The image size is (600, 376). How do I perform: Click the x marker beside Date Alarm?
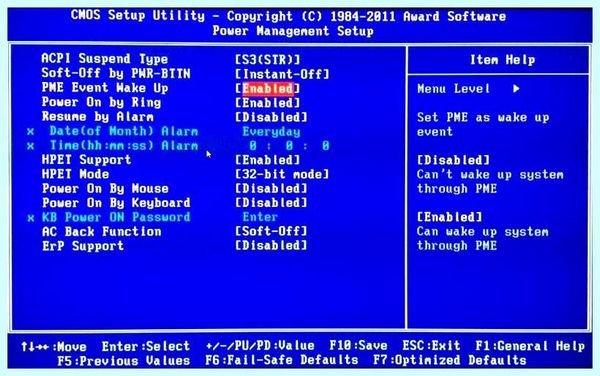(31, 132)
